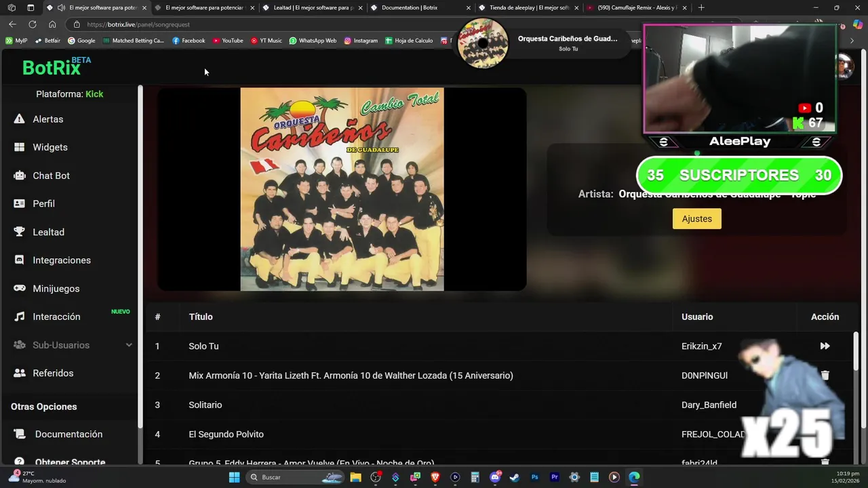Open the MyIP bookmark
This screenshot has height=488, width=868.
click(x=16, y=41)
